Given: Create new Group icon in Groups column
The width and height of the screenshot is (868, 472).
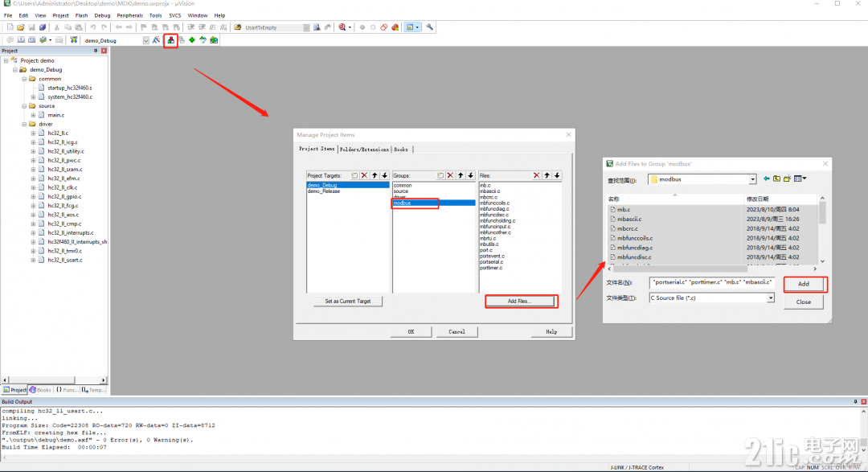Looking at the screenshot, I should click(x=440, y=175).
